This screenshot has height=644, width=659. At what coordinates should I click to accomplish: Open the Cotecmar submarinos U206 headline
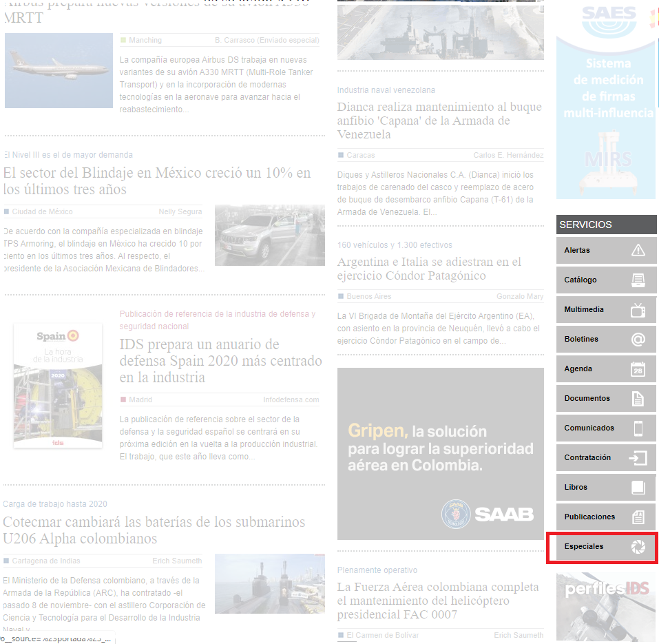[x=154, y=530]
